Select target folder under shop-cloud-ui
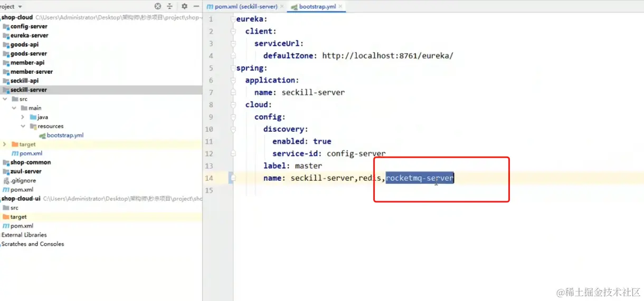This screenshot has width=644, height=301. click(x=18, y=217)
